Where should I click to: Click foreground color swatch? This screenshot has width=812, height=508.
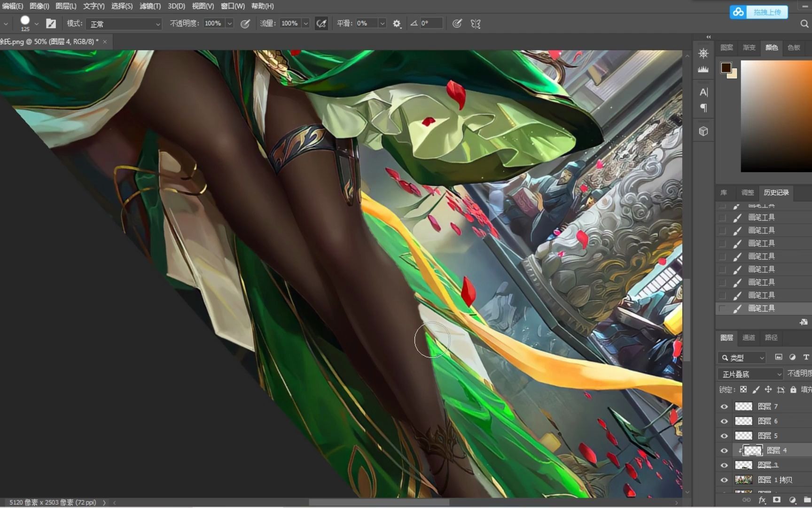pos(726,67)
